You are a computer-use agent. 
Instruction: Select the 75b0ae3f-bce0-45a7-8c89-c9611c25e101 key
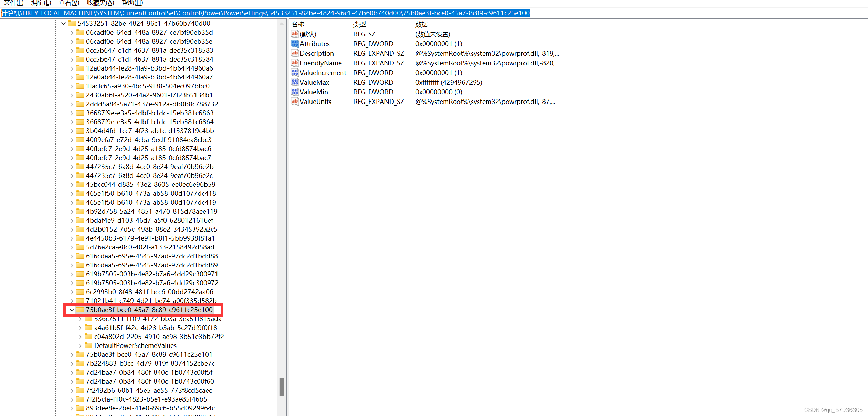point(149,354)
